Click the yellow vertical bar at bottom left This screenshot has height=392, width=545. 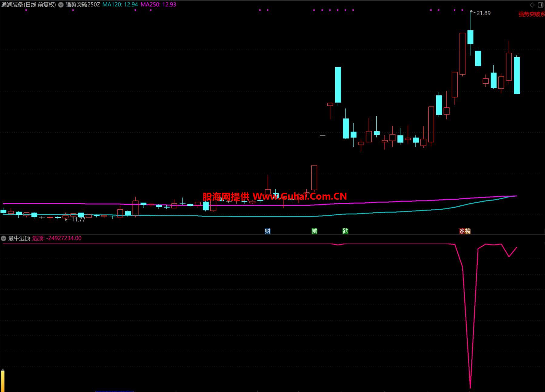point(3,381)
